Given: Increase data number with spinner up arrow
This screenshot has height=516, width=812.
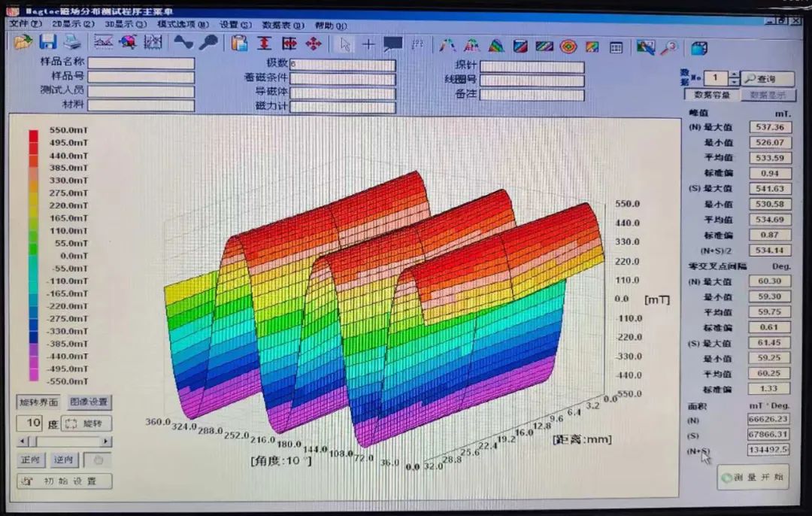Looking at the screenshot, I should click(x=734, y=74).
